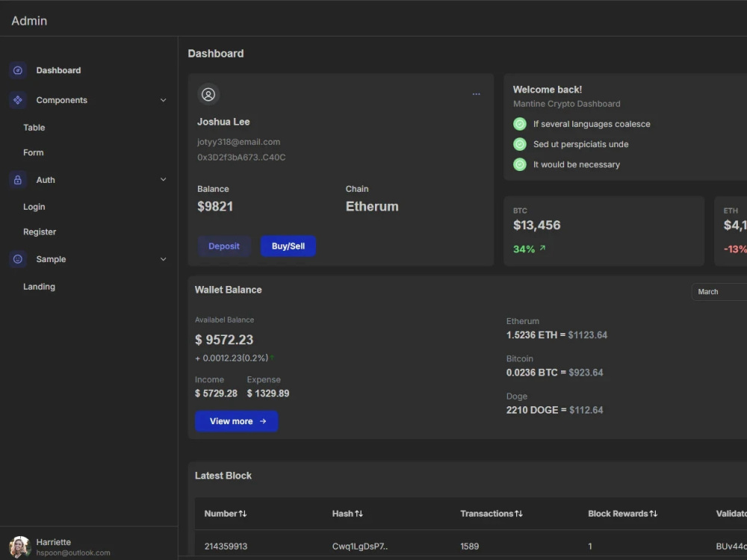
Task: Click block number 214359913 cell
Action: pos(226,547)
